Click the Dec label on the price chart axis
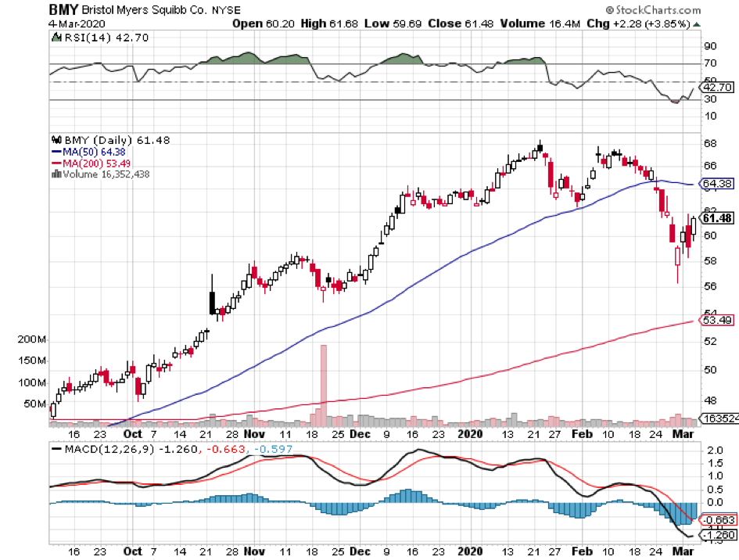The image size is (739, 560). pyautogui.click(x=360, y=433)
